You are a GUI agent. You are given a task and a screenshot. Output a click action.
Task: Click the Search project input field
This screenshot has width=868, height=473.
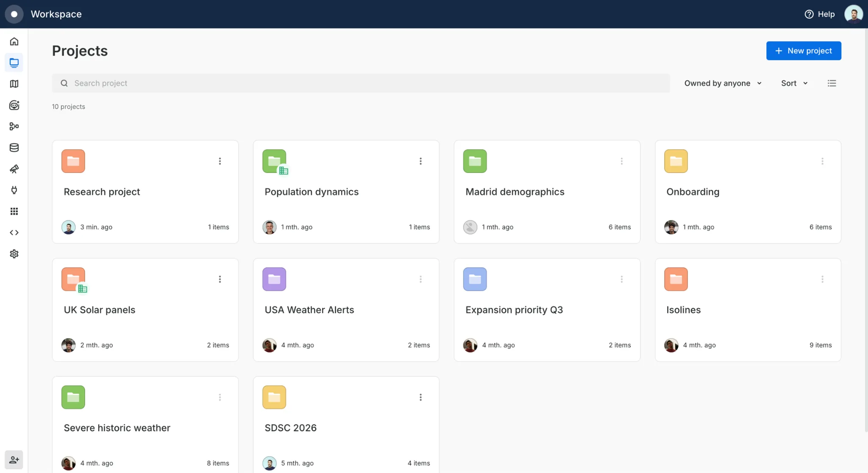point(361,83)
